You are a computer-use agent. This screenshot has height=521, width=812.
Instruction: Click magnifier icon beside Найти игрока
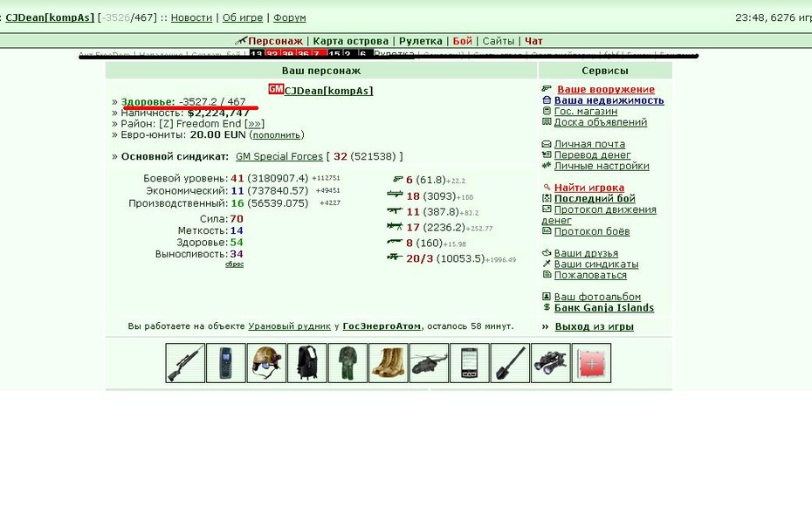[547, 188]
